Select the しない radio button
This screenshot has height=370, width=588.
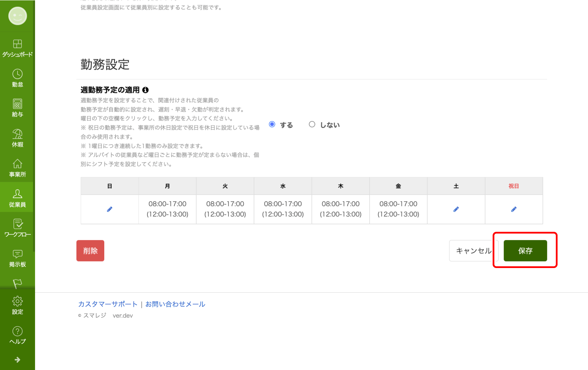pos(312,124)
